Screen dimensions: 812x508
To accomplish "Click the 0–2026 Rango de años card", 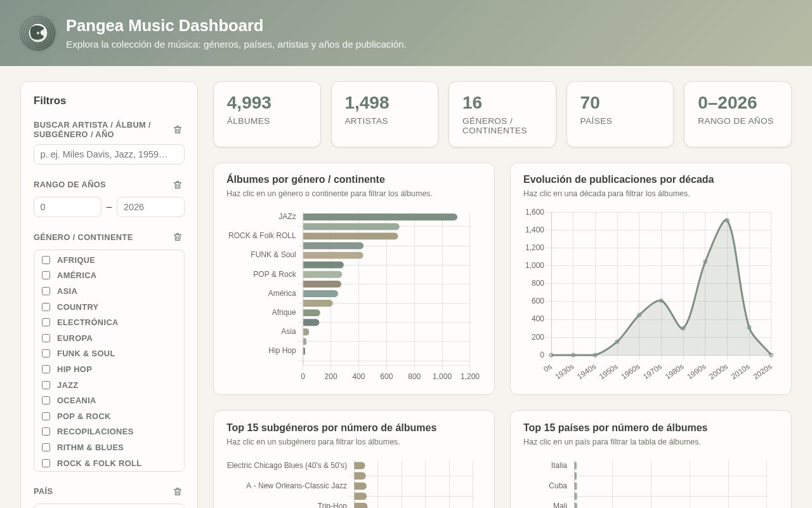I will pos(738,114).
